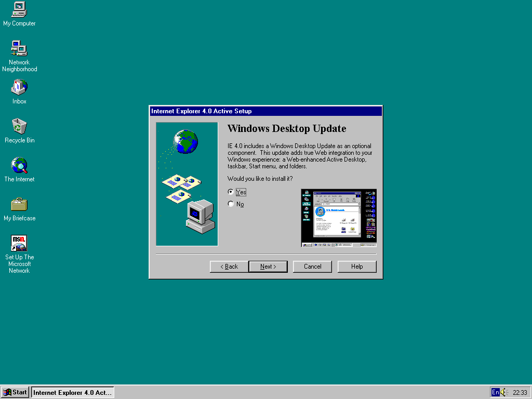Viewport: 532px width, 399px height.
Task: Choose the Yes radio button
Action: [231, 192]
